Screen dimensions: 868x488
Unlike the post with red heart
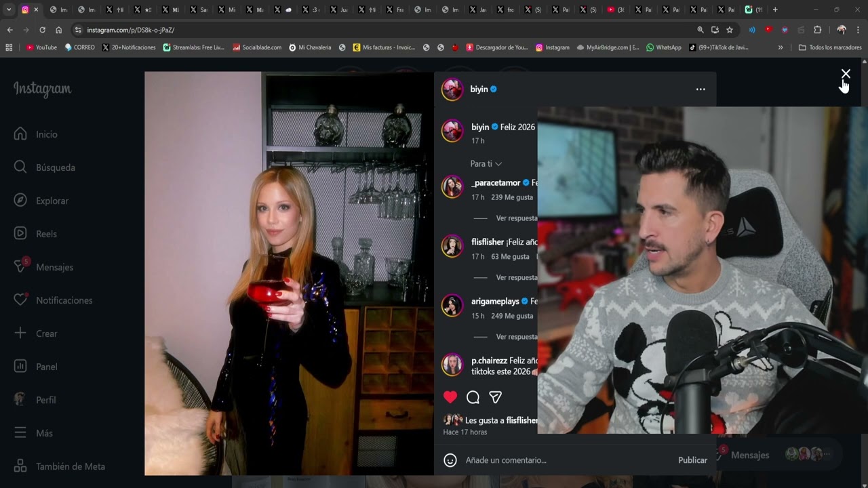(450, 397)
